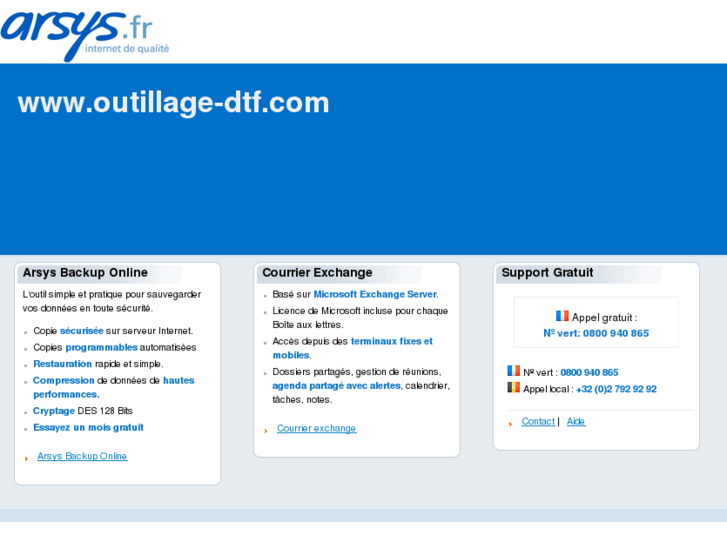The height and width of the screenshot is (545, 727).
Task: Click the word sécurisée
Action: 82,331
